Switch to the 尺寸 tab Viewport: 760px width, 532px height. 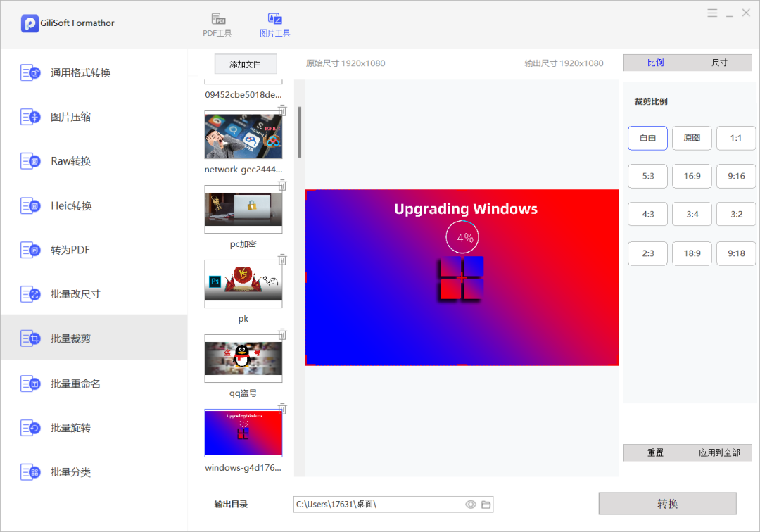pyautogui.click(x=719, y=63)
